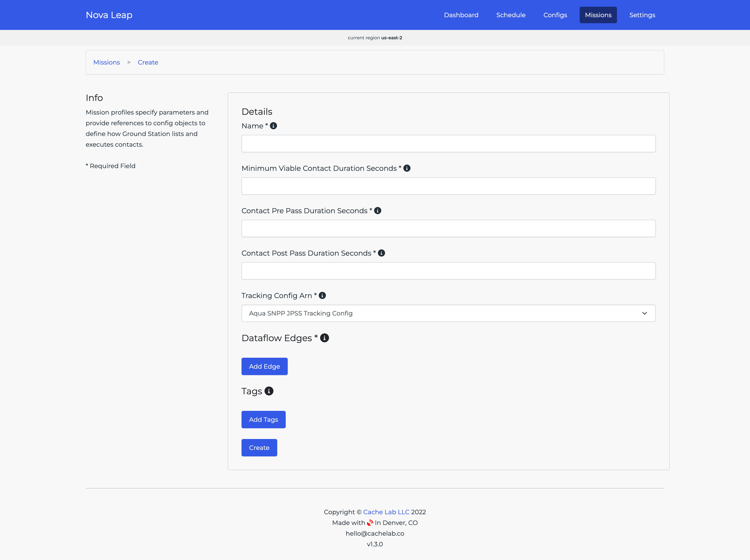The image size is (750, 560).
Task: Focus Minimum Viable Contact Duration Seconds field
Action: click(x=448, y=186)
